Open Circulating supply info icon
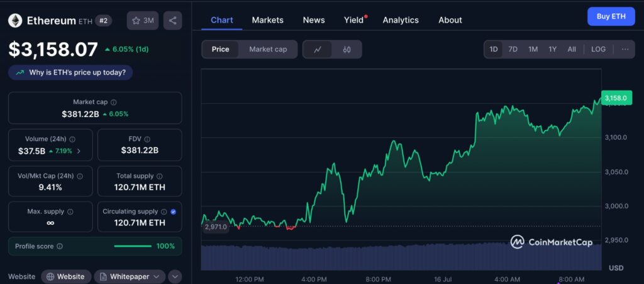This screenshot has height=284, width=644. click(164, 212)
